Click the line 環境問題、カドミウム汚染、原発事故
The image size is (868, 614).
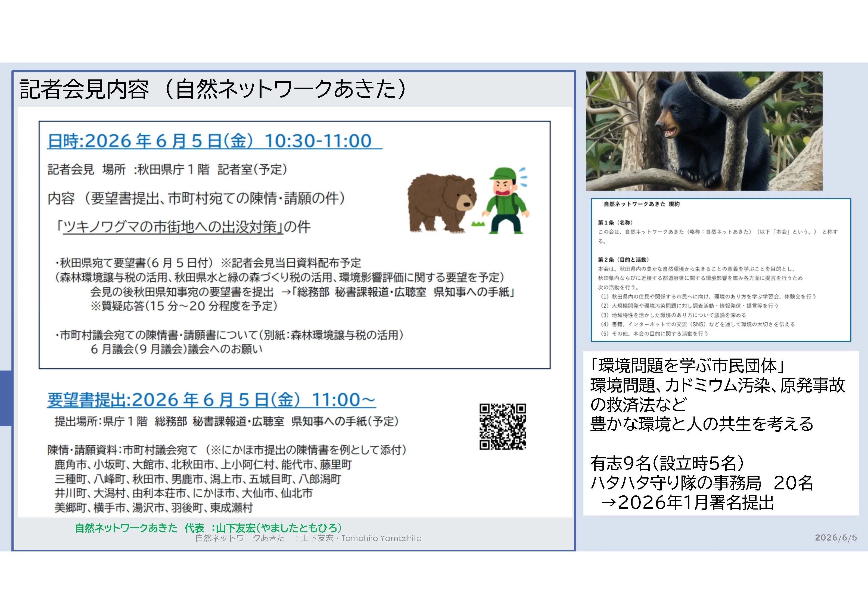click(717, 385)
